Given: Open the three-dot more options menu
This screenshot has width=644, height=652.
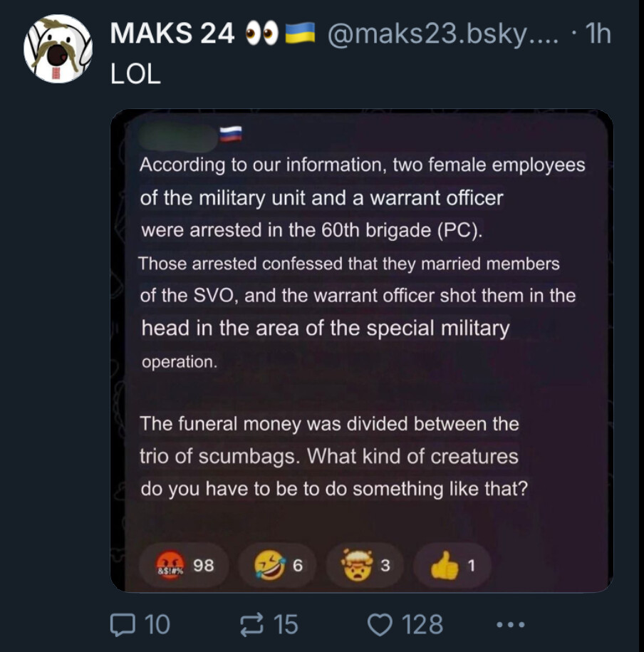Looking at the screenshot, I should (x=510, y=624).
